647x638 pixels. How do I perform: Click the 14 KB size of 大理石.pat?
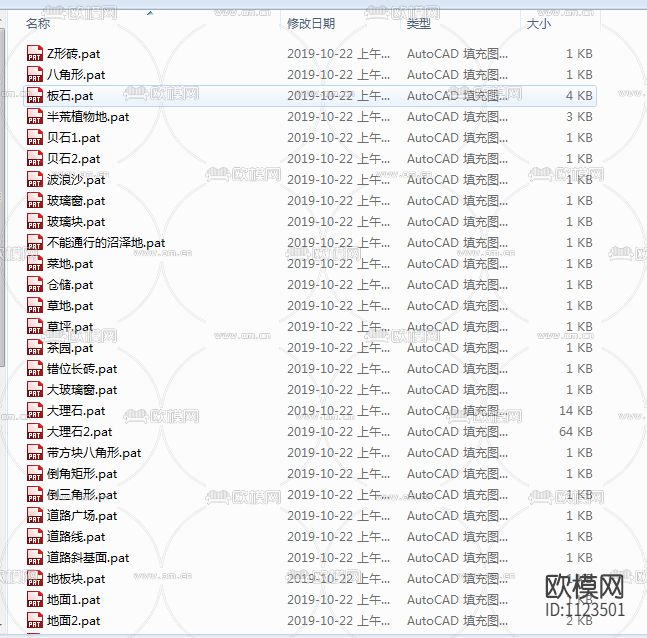click(576, 411)
